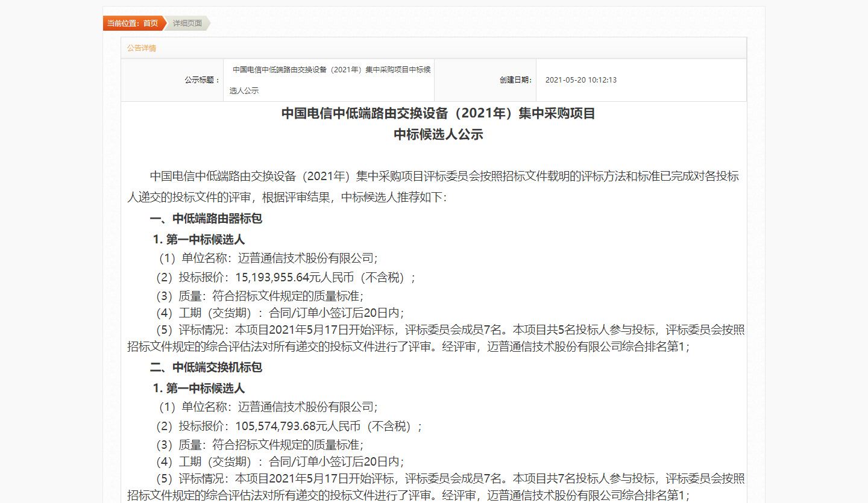Click the 工期（交货期） line under 交换机标包
This screenshot has width=868, height=503.
point(279,461)
